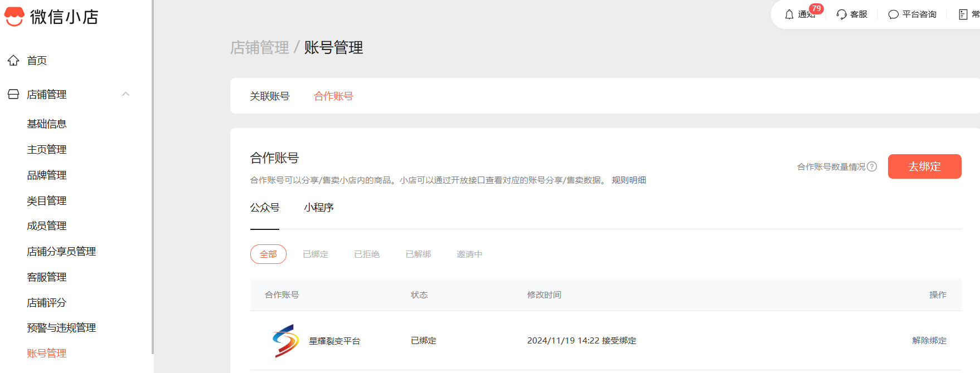Click the store icon beside 店铺管理
The height and width of the screenshot is (373, 980).
coord(13,94)
